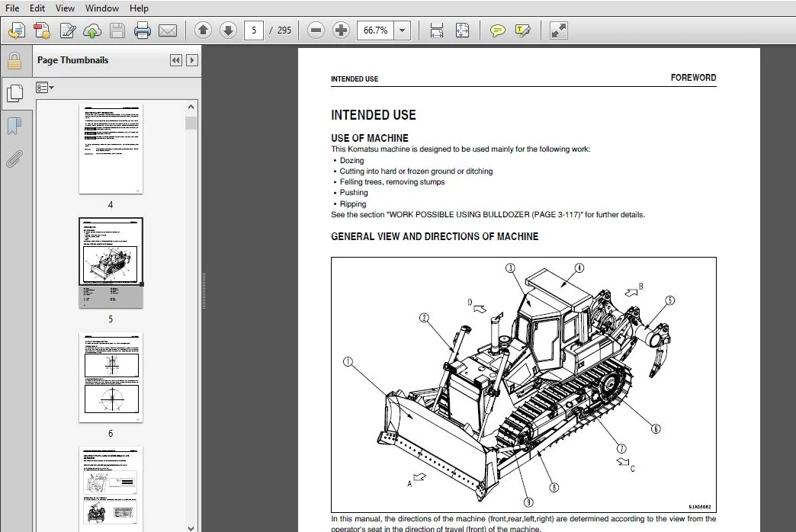This screenshot has width=796, height=532.
Task: Click the thumbnails scrollbar thumb
Action: pyautogui.click(x=191, y=123)
